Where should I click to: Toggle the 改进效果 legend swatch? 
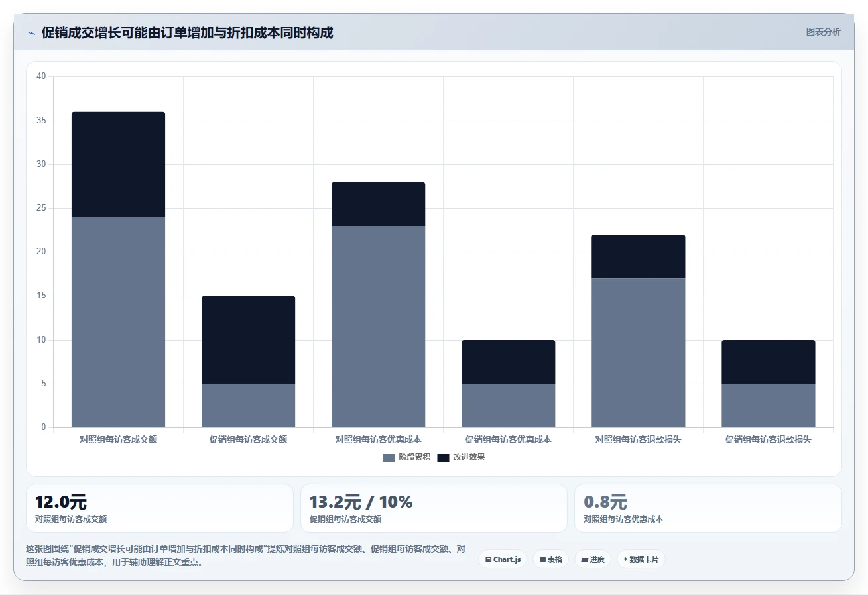point(443,457)
